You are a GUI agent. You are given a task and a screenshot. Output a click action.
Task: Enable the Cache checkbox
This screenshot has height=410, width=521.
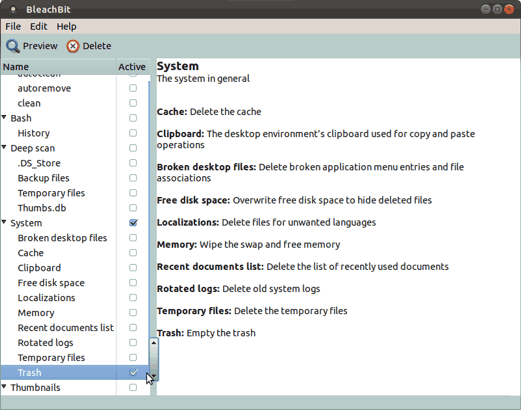(133, 253)
